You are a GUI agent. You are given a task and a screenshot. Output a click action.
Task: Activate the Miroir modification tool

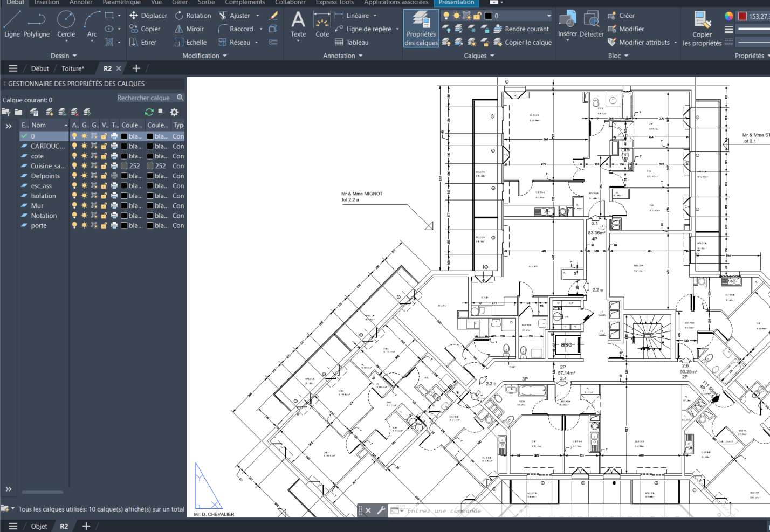[x=190, y=29]
